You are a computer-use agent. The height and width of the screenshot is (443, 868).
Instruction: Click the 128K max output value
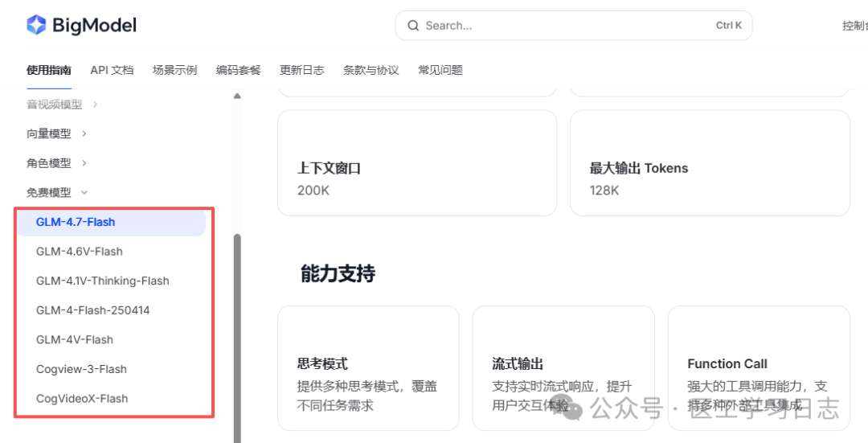(x=604, y=191)
